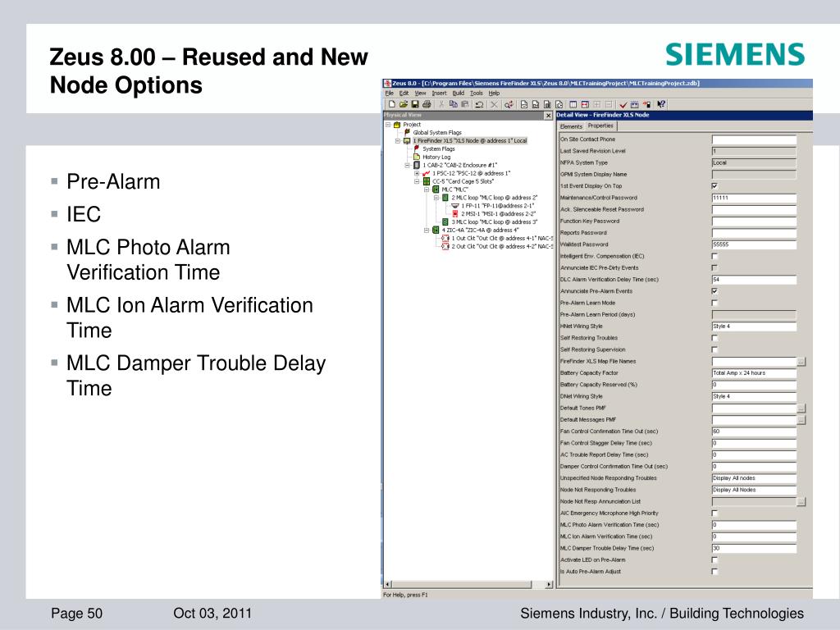Check Self Restoring Troubles checkbox

(x=714, y=338)
